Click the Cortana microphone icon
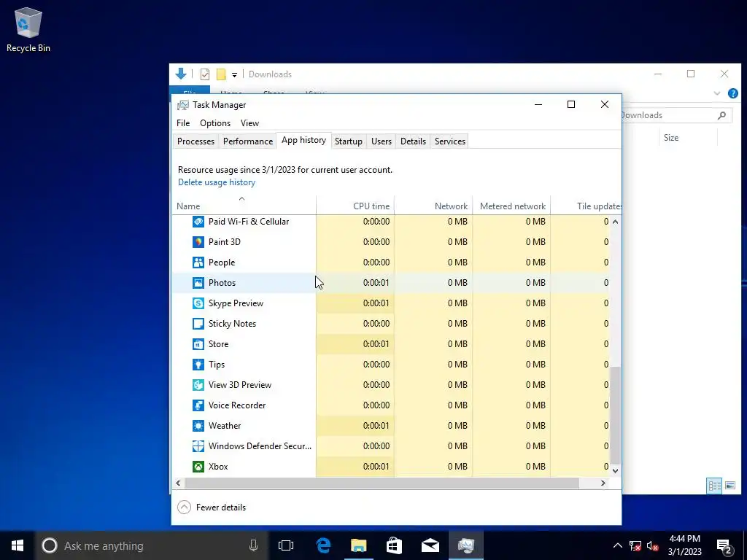 click(253, 545)
